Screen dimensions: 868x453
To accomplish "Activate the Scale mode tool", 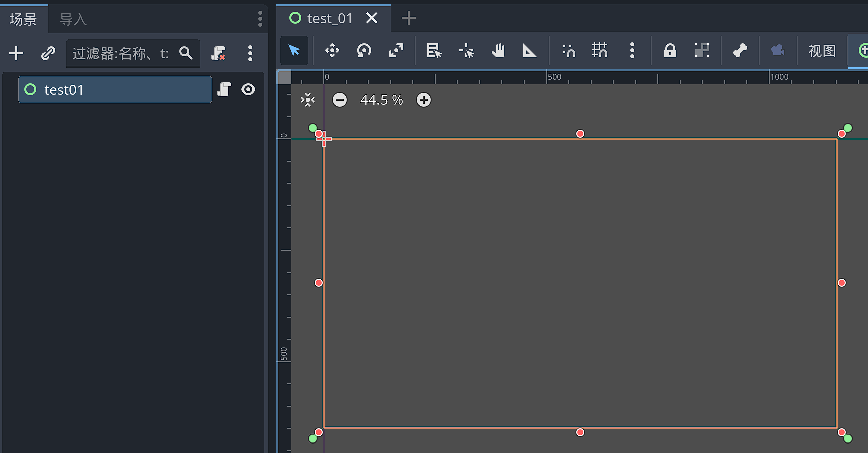I will click(x=396, y=50).
